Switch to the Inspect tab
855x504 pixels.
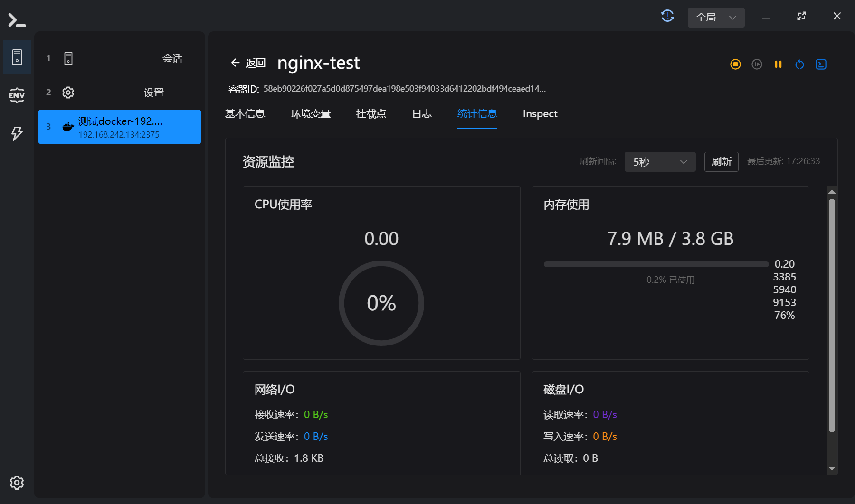[x=540, y=114]
